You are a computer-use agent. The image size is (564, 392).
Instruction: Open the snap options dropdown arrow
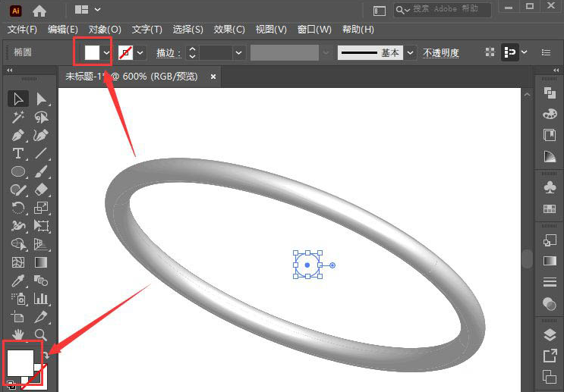point(525,52)
